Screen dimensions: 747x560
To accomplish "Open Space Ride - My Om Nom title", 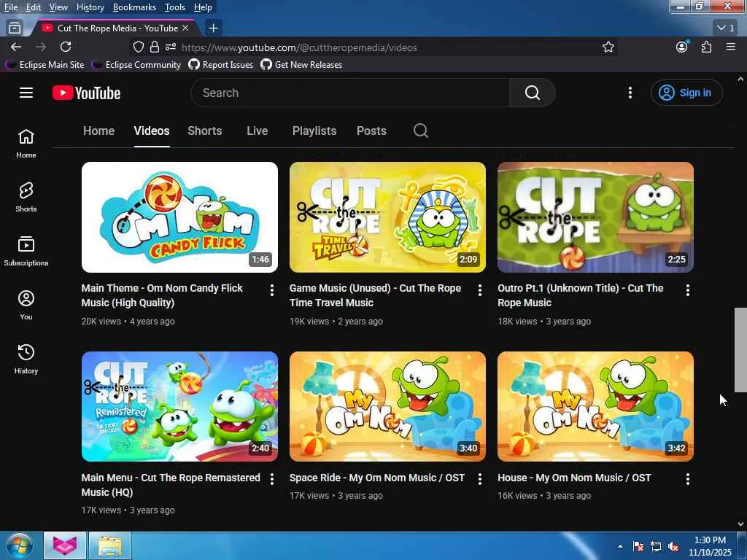I will tap(377, 478).
